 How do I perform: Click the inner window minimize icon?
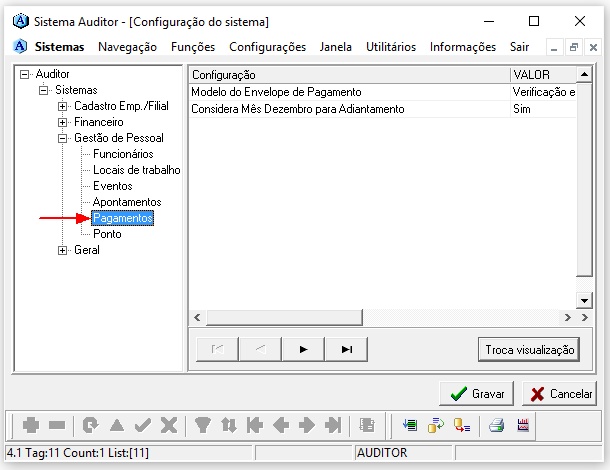pos(554,48)
